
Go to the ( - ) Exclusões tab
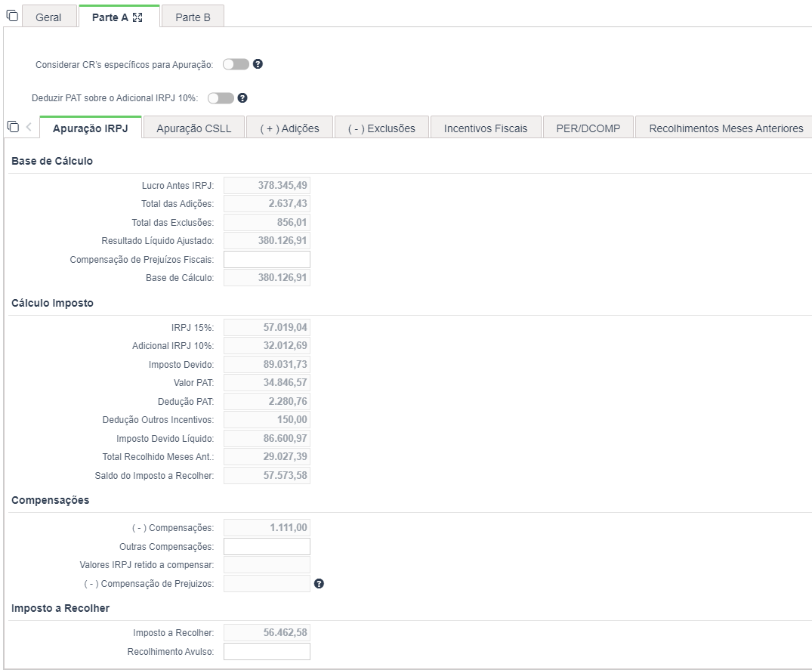[381, 128]
